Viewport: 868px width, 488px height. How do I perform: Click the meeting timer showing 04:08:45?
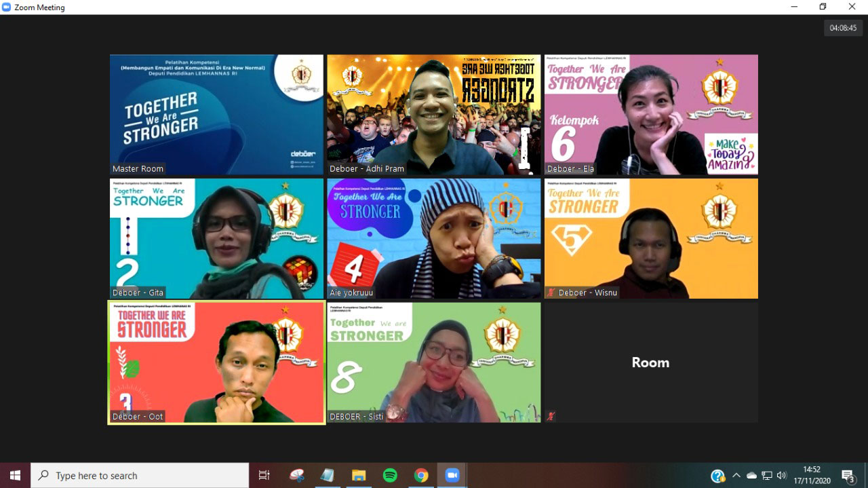[843, 28]
